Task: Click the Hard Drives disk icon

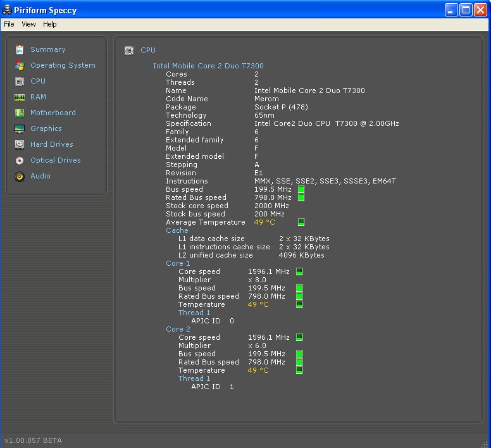Action: [20, 144]
